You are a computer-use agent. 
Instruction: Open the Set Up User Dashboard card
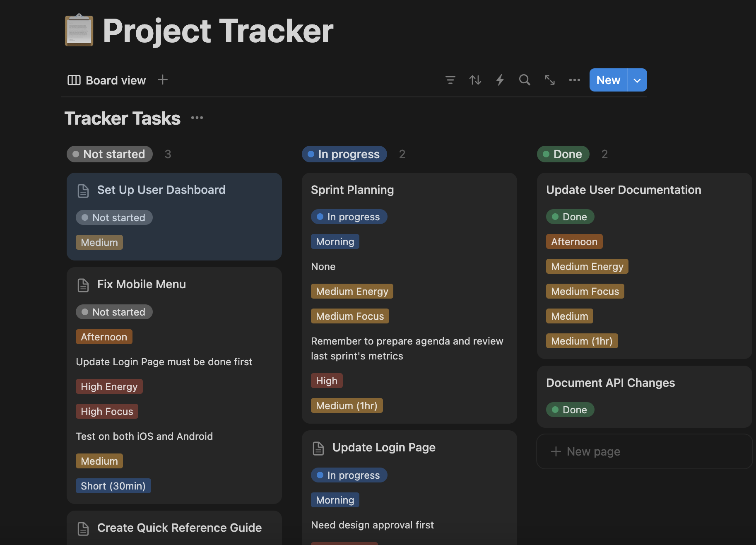(x=161, y=190)
